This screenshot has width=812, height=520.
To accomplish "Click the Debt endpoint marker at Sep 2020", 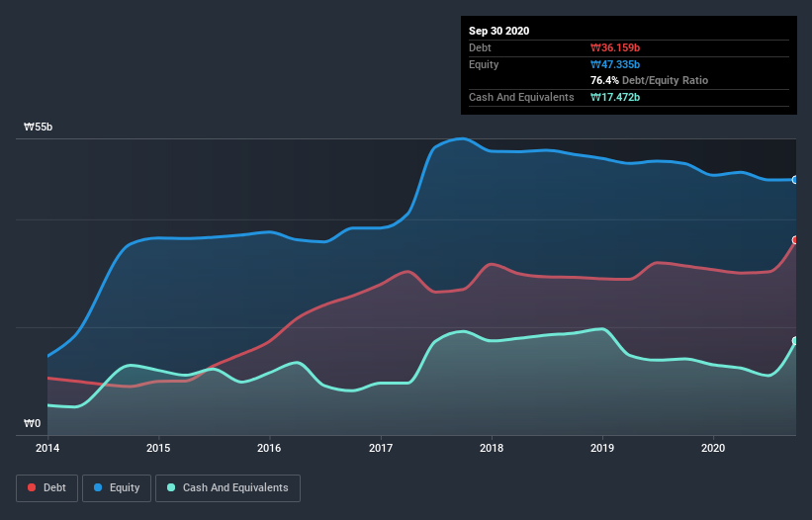I will point(795,240).
